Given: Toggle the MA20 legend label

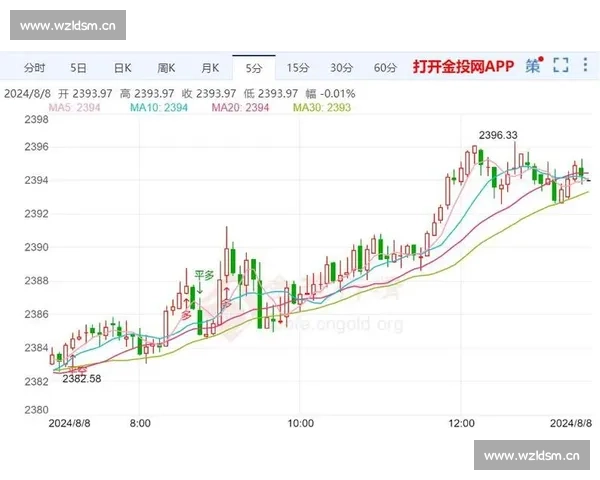Looking at the screenshot, I should [243, 107].
